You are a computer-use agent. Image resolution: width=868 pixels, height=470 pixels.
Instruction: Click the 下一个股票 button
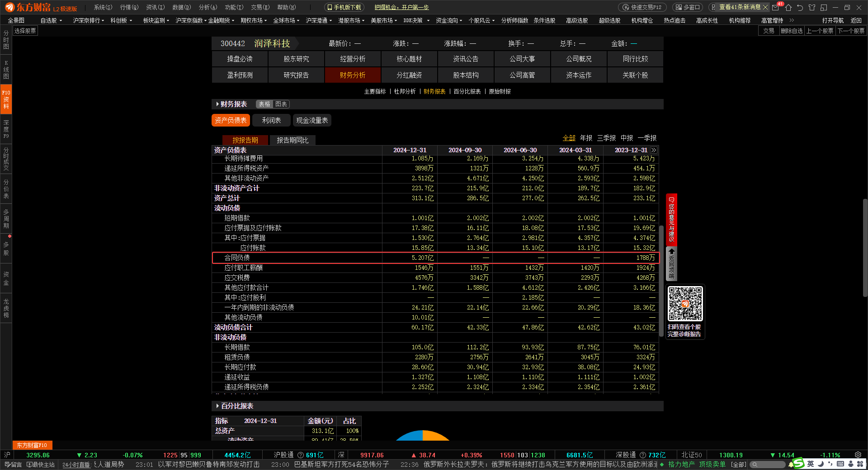[851, 31]
